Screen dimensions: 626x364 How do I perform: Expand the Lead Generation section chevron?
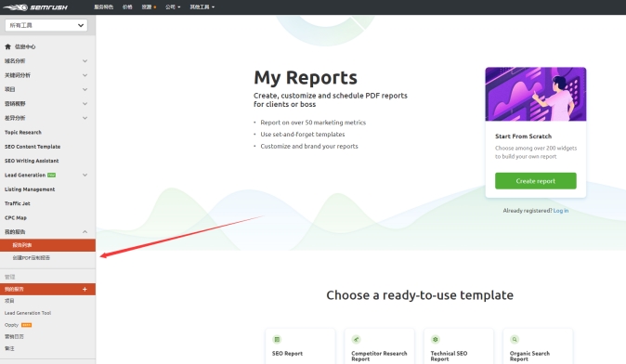click(x=85, y=175)
